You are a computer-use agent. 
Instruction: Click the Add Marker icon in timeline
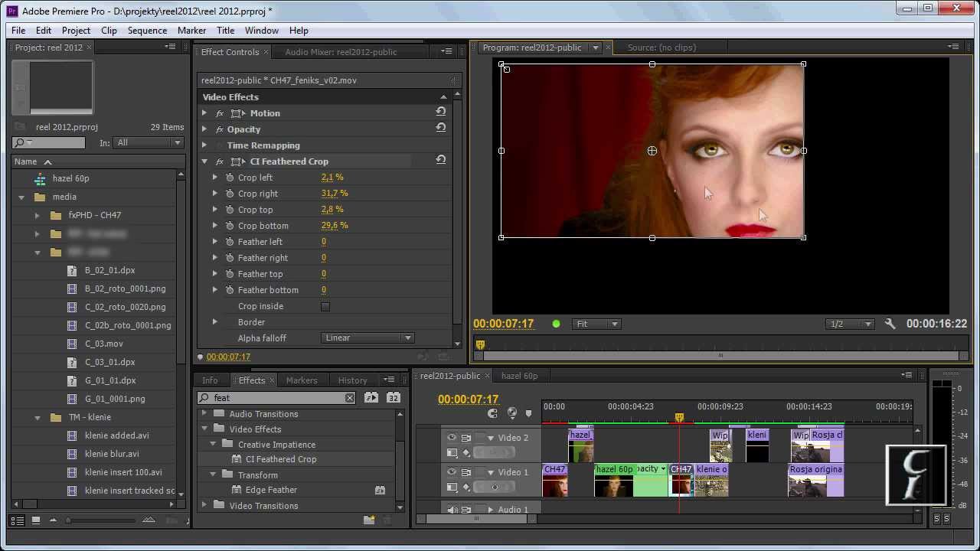[x=528, y=414]
